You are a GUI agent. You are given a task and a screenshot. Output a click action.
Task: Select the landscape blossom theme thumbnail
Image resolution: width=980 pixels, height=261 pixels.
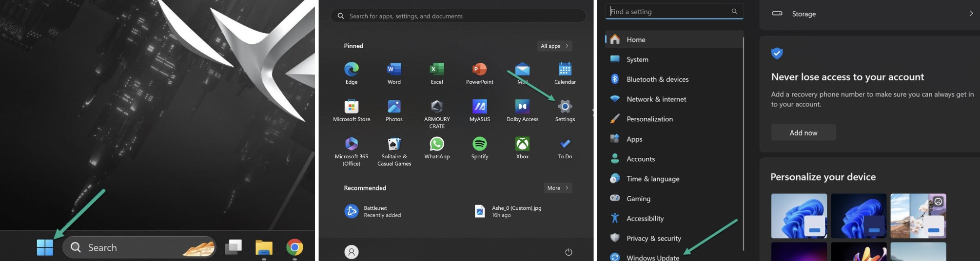click(x=918, y=216)
